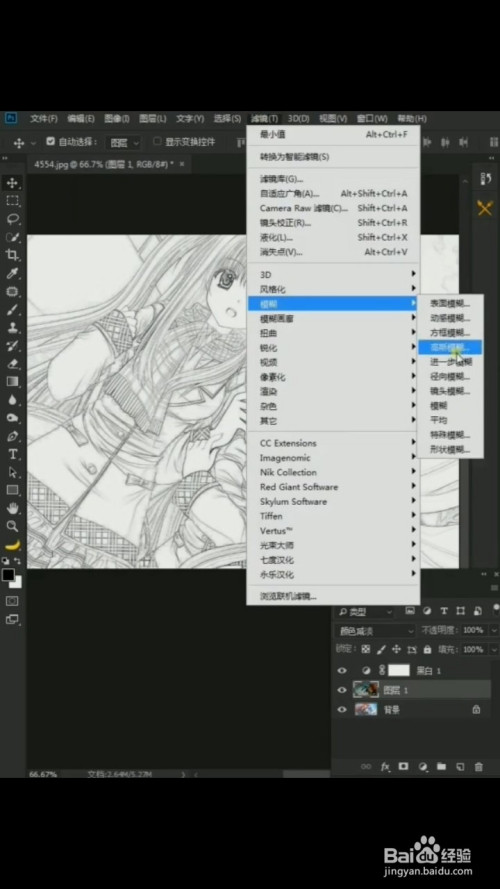This screenshot has width=500, height=889.
Task: Select the Horizontal Type tool
Action: pyautogui.click(x=12, y=454)
